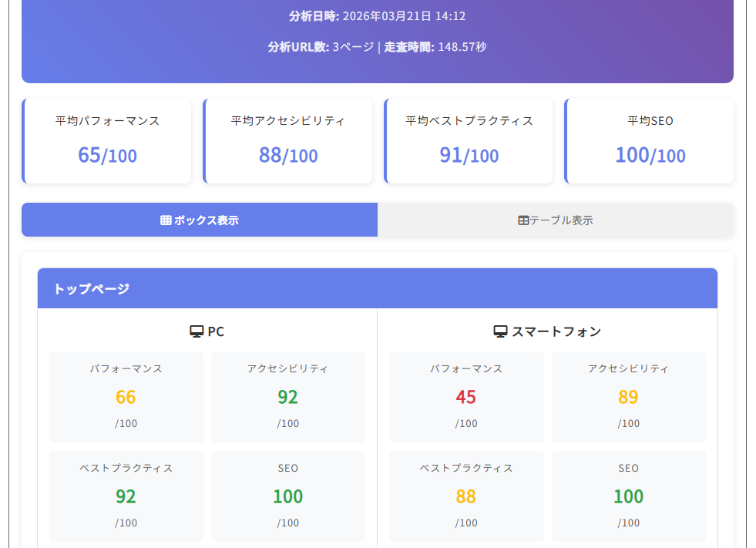Click the スマートフォン アクセシビリティ score 89
756x548 pixels.
628,397
